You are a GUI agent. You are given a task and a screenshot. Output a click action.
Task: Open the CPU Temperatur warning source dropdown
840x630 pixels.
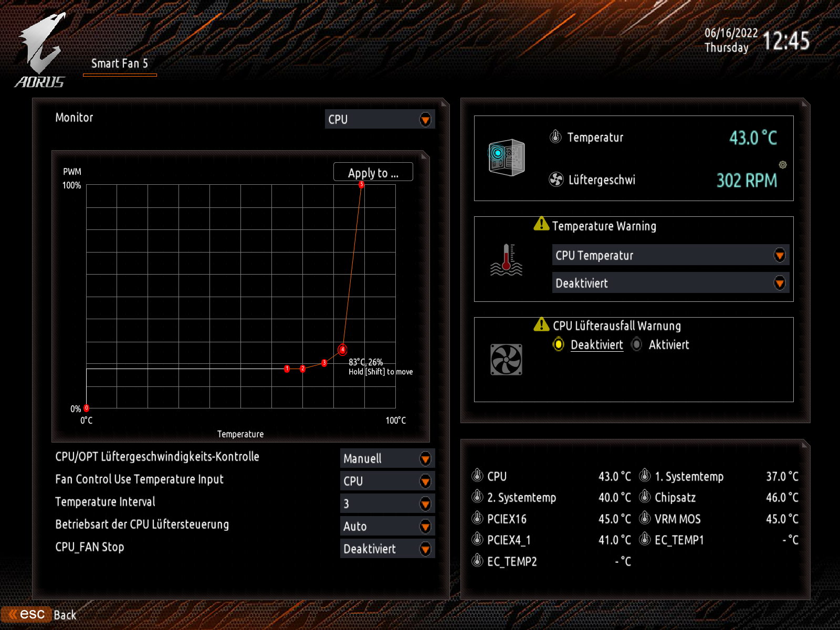[670, 255]
